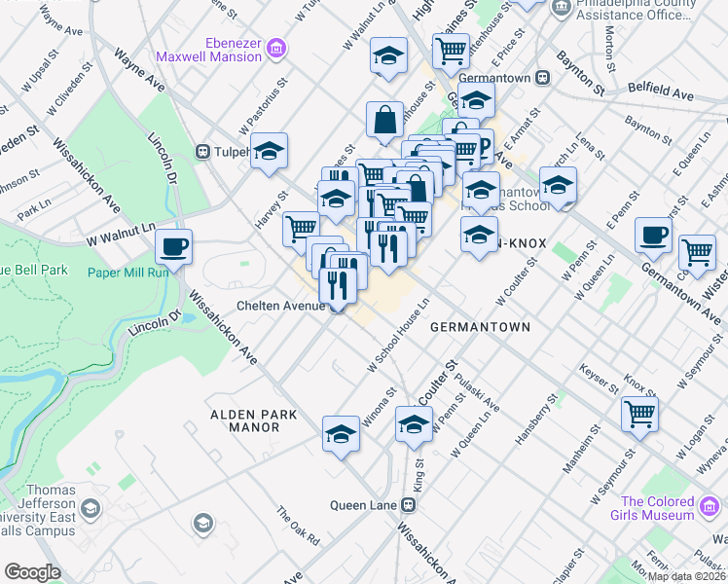The height and width of the screenshot is (584, 728).
Task: Click the 'GERMANTOWN' neighborhood label
Action: [x=481, y=327]
